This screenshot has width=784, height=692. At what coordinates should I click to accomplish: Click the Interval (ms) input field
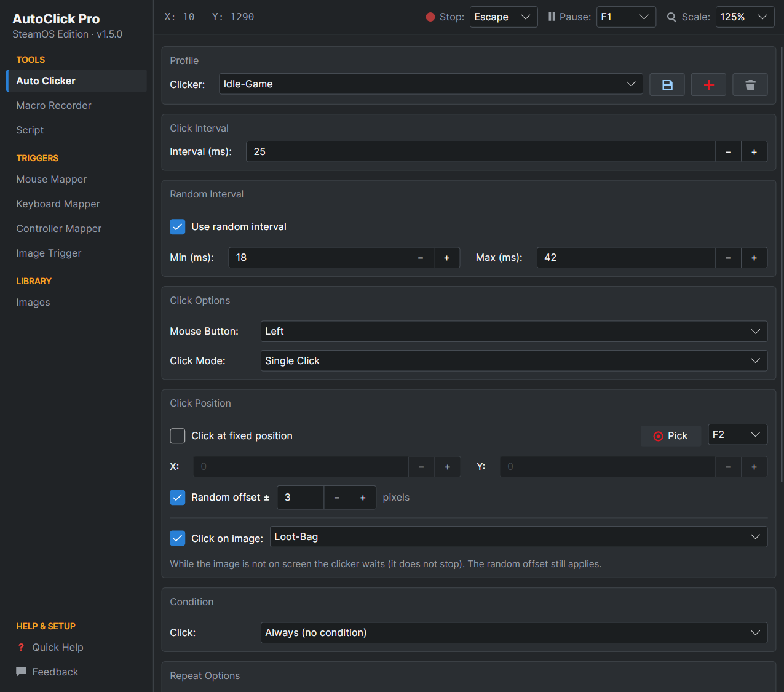click(x=481, y=152)
